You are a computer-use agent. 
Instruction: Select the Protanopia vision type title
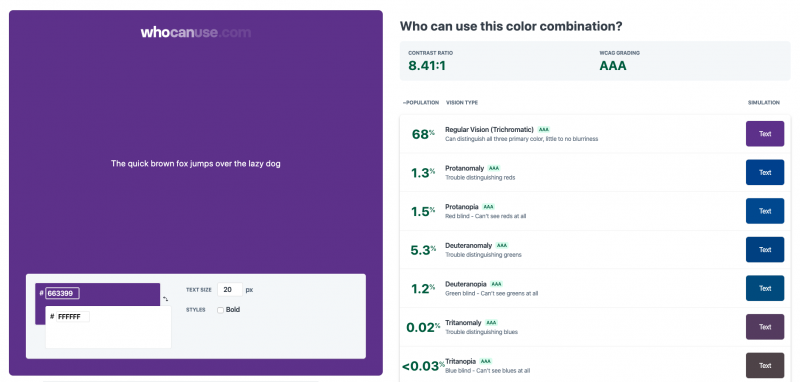point(462,207)
